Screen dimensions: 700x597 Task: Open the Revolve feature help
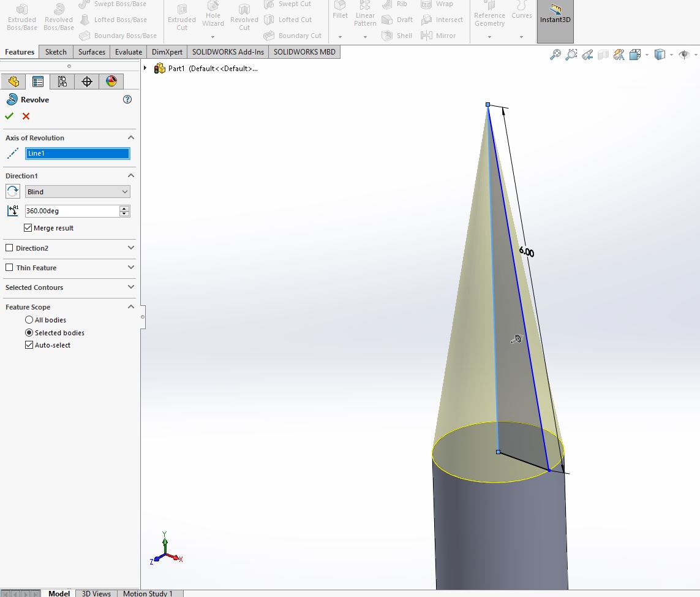click(x=127, y=99)
